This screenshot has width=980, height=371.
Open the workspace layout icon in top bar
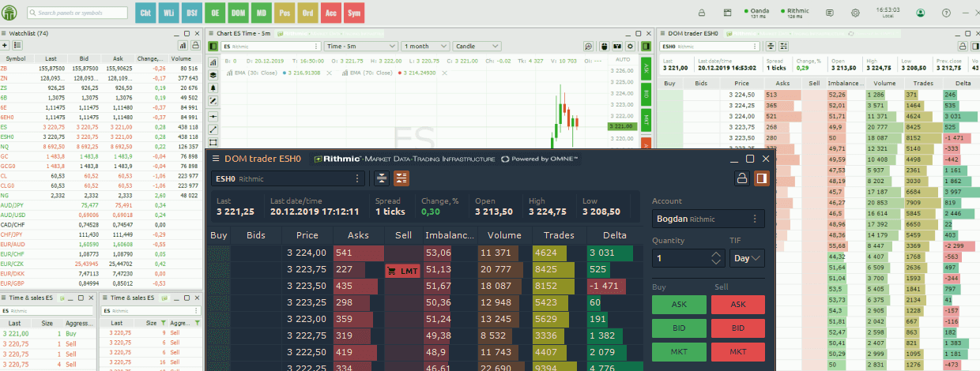(x=727, y=13)
